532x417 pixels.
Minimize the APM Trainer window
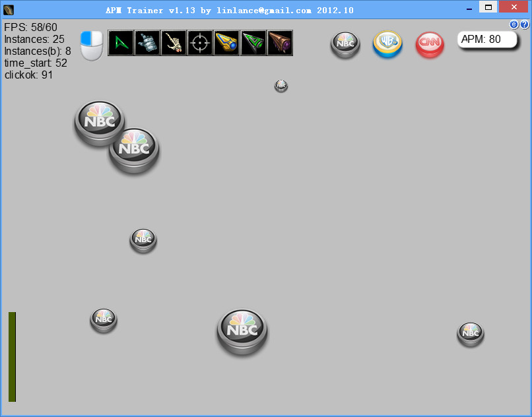point(469,9)
